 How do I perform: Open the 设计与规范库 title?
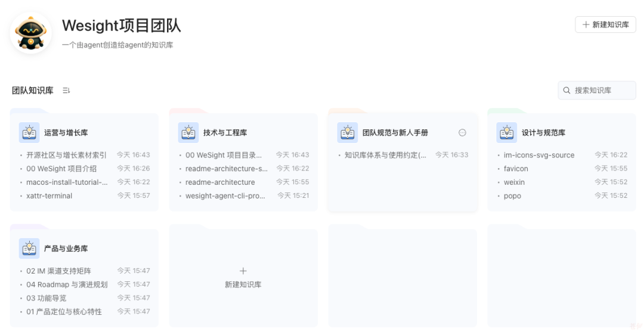coord(543,132)
